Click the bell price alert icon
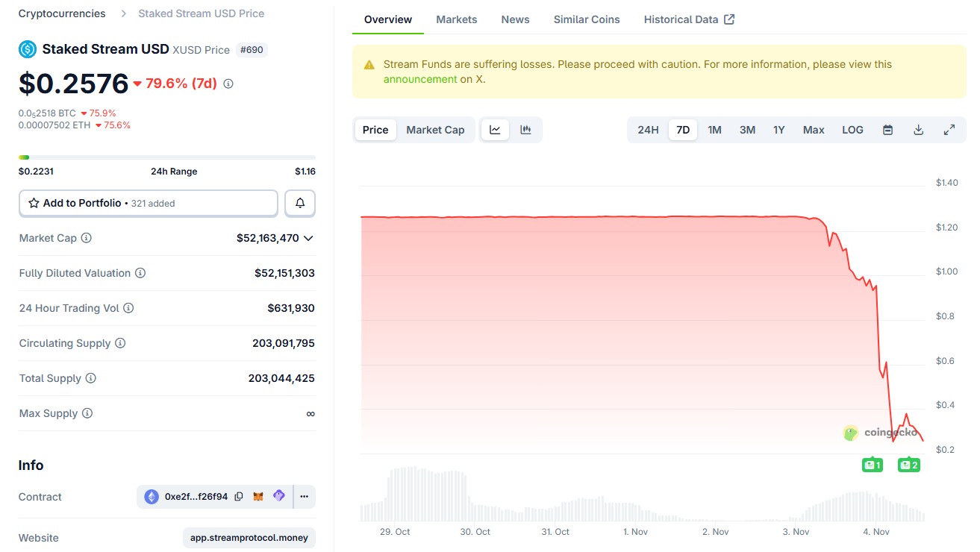Screen dimensions: 980x552 coord(300,203)
